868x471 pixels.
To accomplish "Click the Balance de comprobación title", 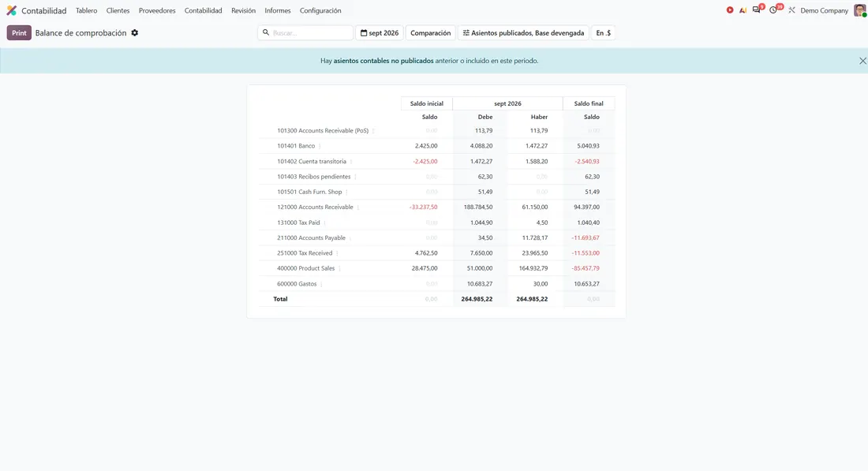I will (x=80, y=33).
